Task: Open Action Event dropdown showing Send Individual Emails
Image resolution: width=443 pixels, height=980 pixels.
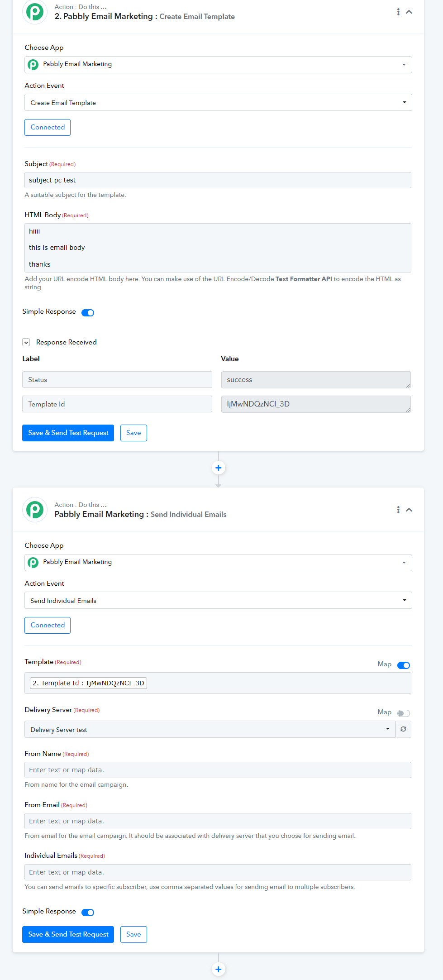Action: pyautogui.click(x=218, y=600)
